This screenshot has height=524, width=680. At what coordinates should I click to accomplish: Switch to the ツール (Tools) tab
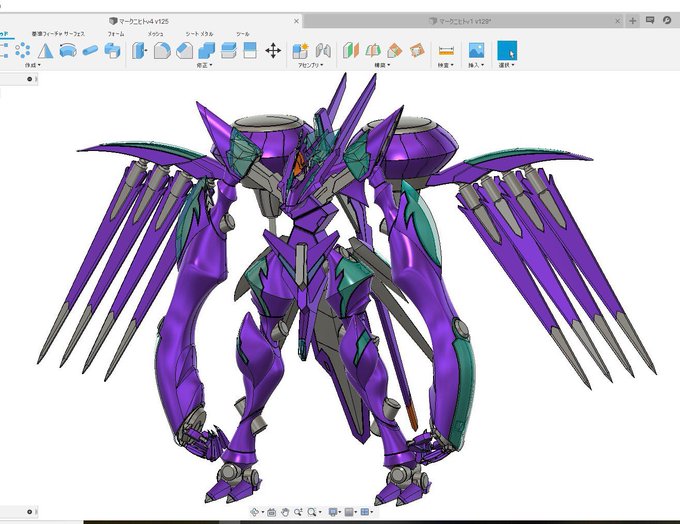[x=242, y=34]
